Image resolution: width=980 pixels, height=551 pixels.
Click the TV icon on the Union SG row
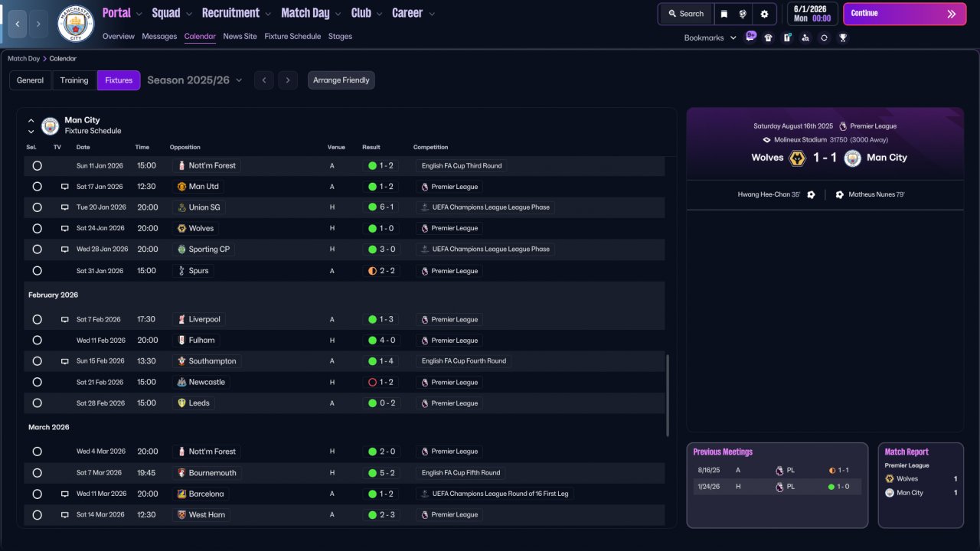65,207
